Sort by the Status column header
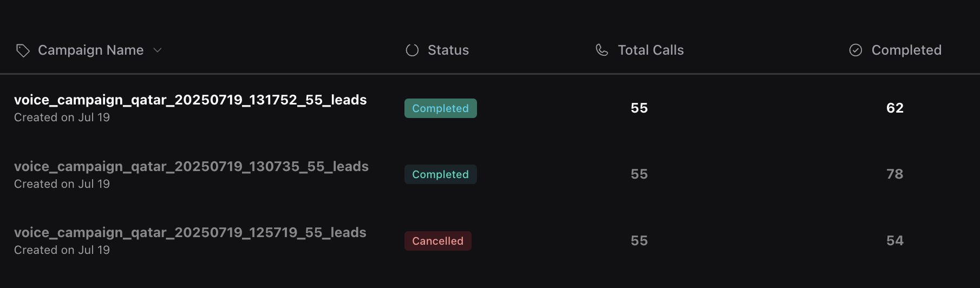This screenshot has height=288, width=980. click(x=448, y=50)
